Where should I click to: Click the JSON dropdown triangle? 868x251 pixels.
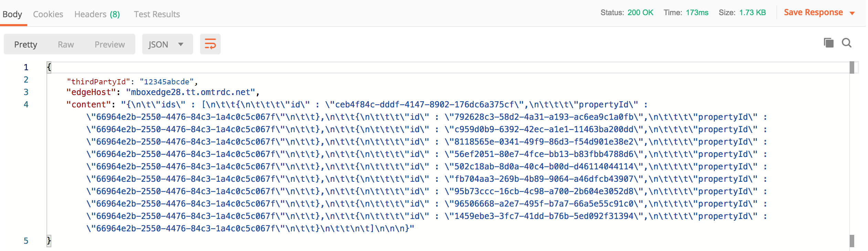point(181,44)
